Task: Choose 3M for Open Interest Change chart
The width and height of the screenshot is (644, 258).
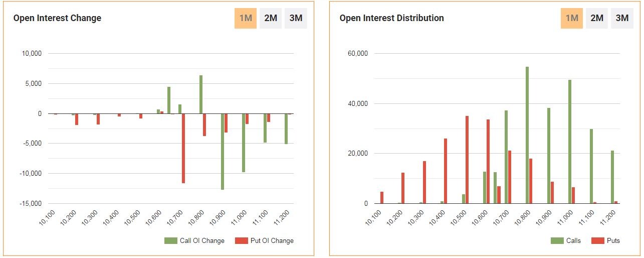Action: pyautogui.click(x=296, y=18)
